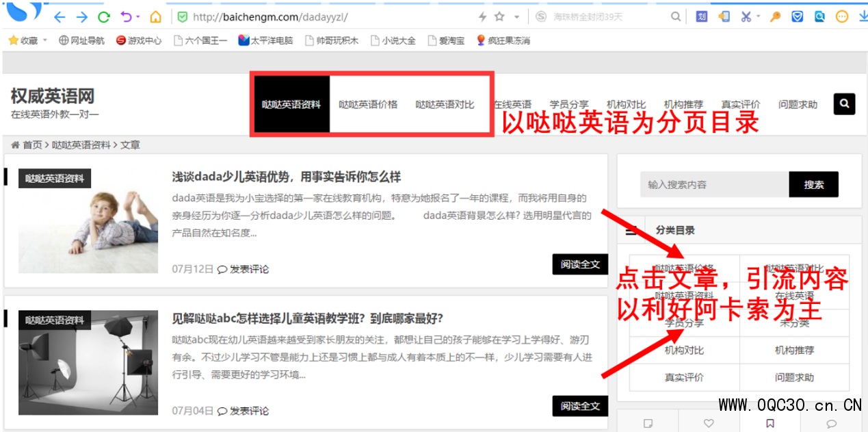Image resolution: width=868 pixels, height=432 pixels.
Task: Open the 真实评价 category in sidebar
Action: pyautogui.click(x=684, y=377)
